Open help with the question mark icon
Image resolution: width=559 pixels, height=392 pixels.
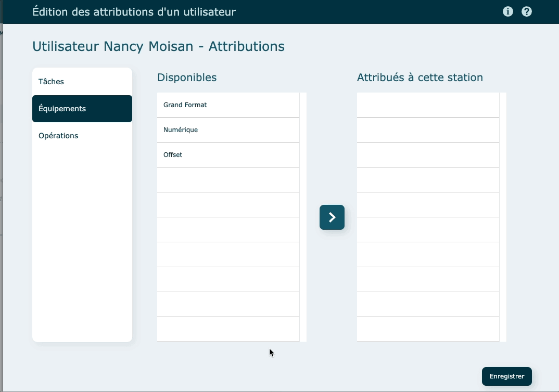pos(527,11)
